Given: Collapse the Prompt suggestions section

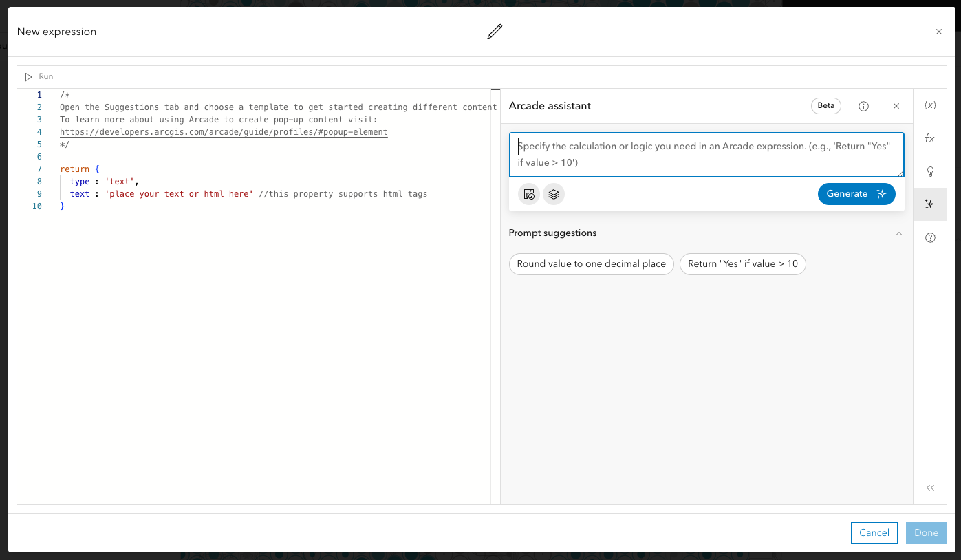Looking at the screenshot, I should click(x=898, y=233).
